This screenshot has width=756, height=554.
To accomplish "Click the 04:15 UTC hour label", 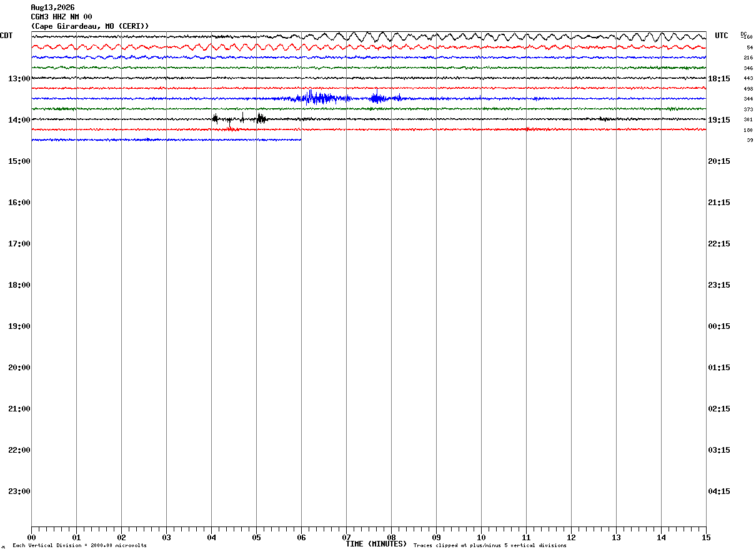I will coord(719,491).
